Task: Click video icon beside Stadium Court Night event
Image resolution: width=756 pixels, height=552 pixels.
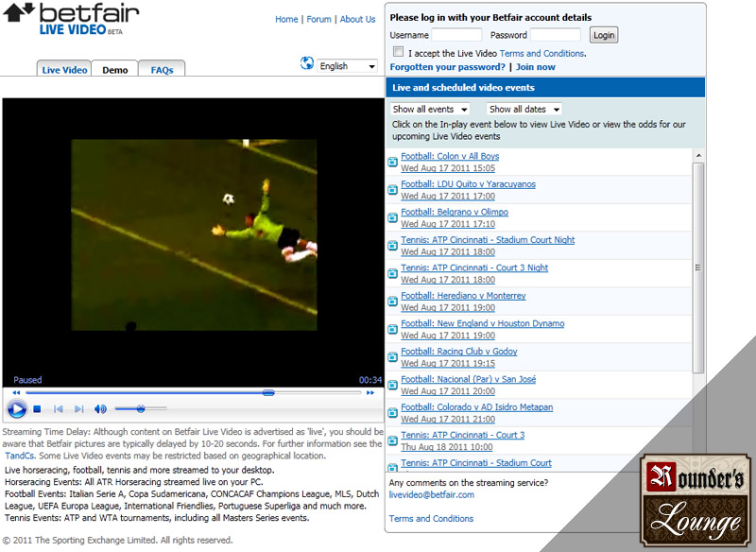Action: pyautogui.click(x=392, y=246)
